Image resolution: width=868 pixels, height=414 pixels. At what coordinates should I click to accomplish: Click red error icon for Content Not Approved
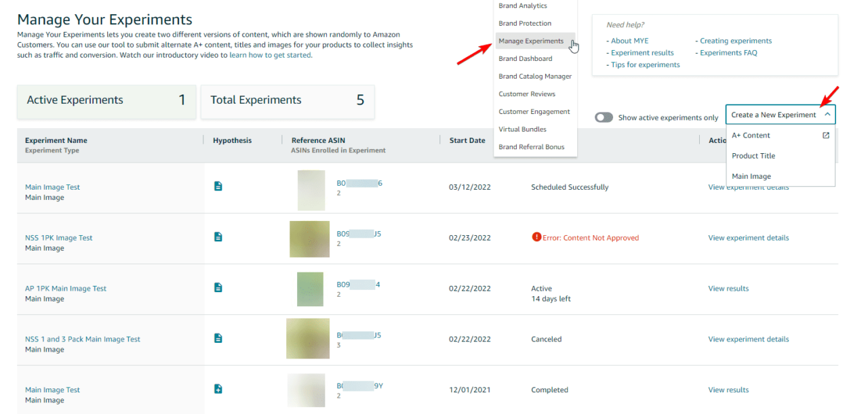click(536, 237)
